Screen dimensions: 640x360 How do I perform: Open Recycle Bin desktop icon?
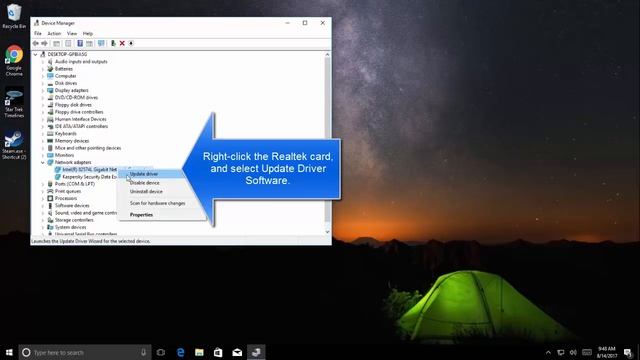tap(14, 16)
